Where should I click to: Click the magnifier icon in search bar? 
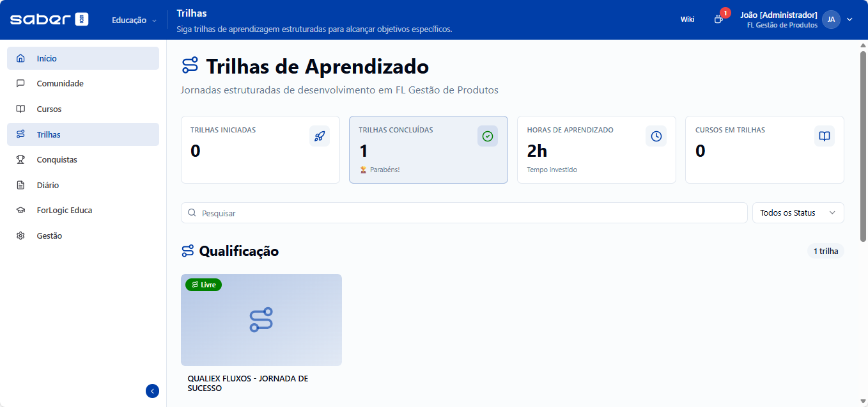click(192, 213)
